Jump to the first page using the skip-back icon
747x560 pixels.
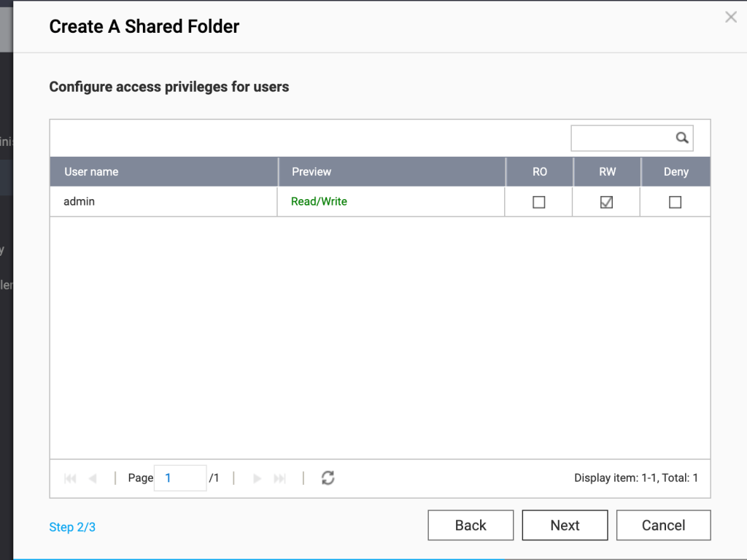coord(70,478)
